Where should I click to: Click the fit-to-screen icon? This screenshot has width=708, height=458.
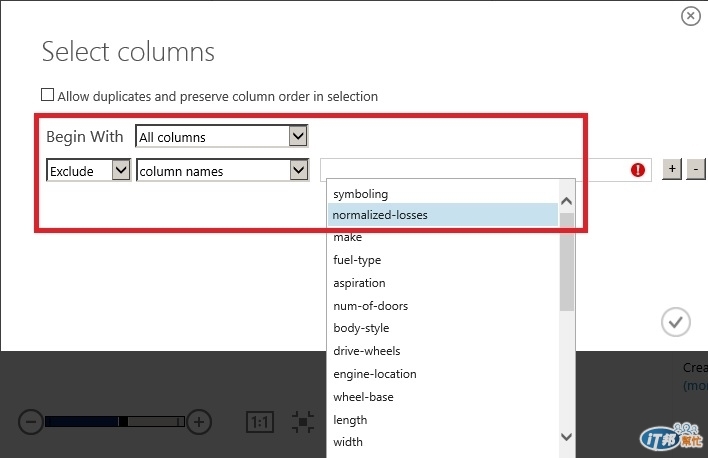click(303, 422)
